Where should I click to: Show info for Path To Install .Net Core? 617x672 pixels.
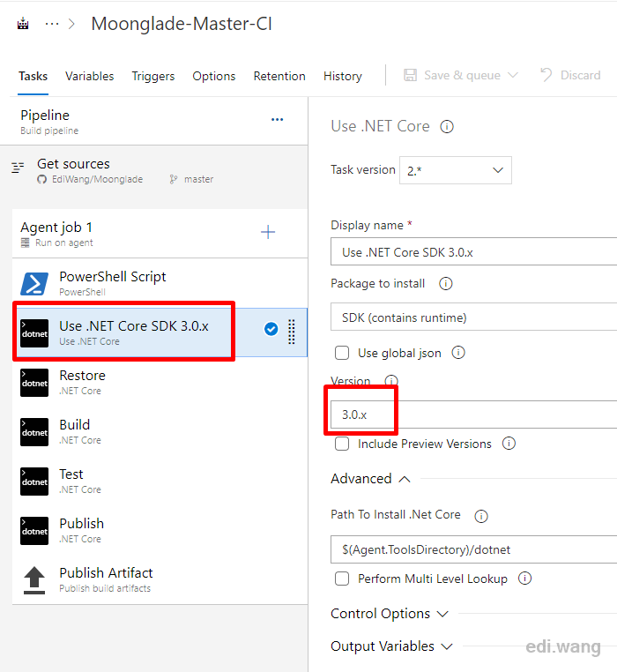tap(481, 516)
